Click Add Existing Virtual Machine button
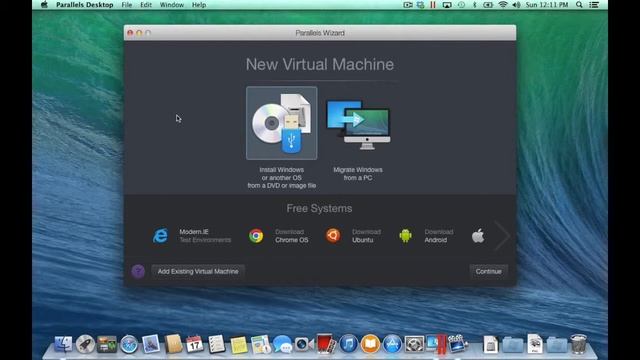640x360 pixels. pos(198,271)
